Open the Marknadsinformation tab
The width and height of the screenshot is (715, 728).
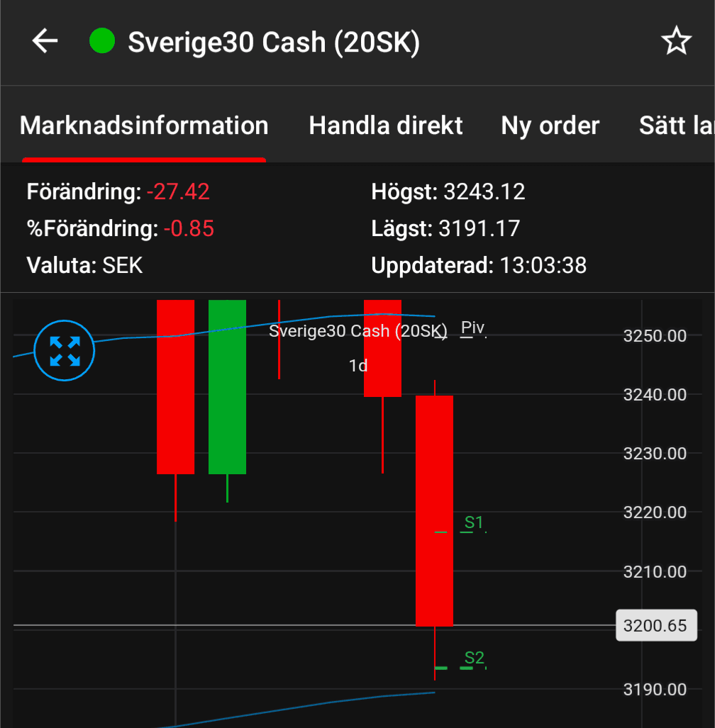point(144,125)
